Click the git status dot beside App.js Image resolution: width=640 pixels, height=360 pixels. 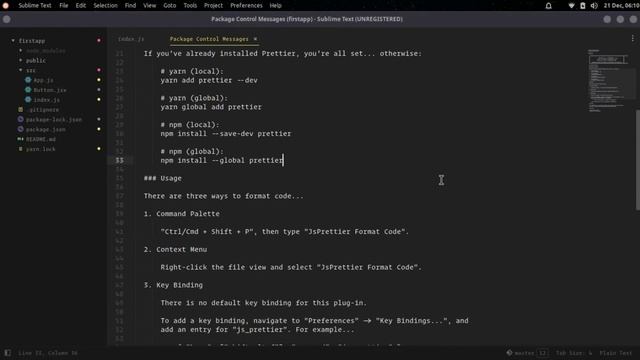click(99, 80)
